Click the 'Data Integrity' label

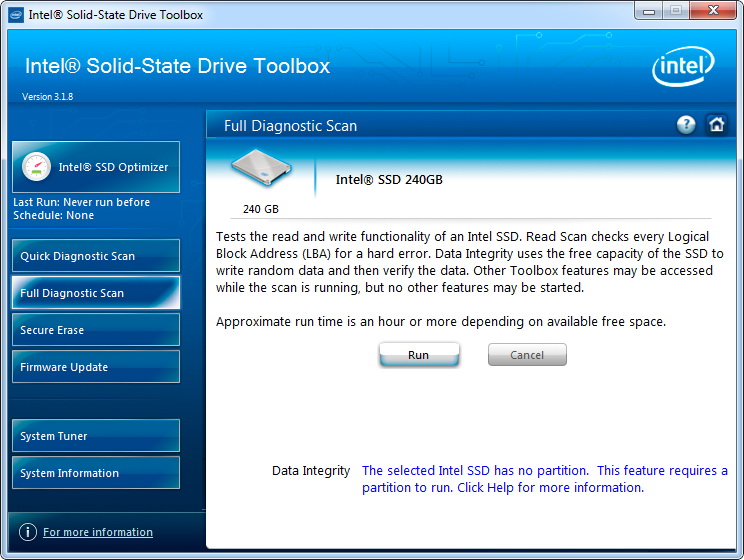tap(311, 470)
